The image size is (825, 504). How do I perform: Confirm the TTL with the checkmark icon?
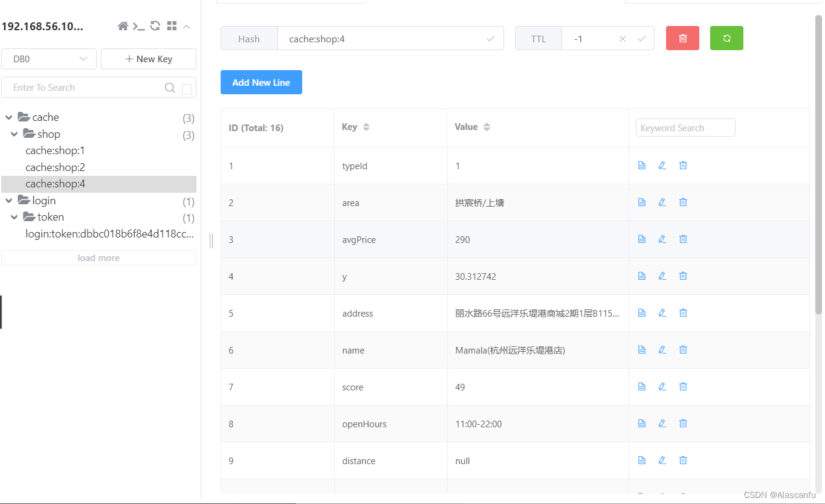pyautogui.click(x=642, y=39)
